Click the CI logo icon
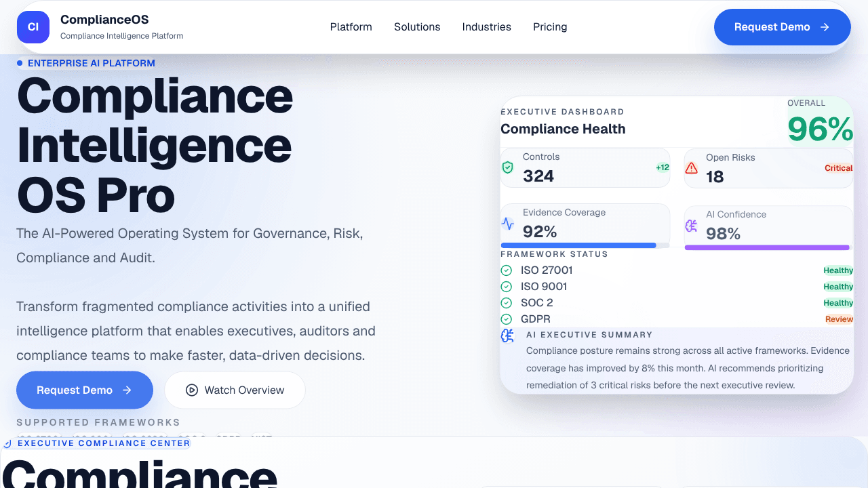Screen dimensions: 868x488 (33, 27)
